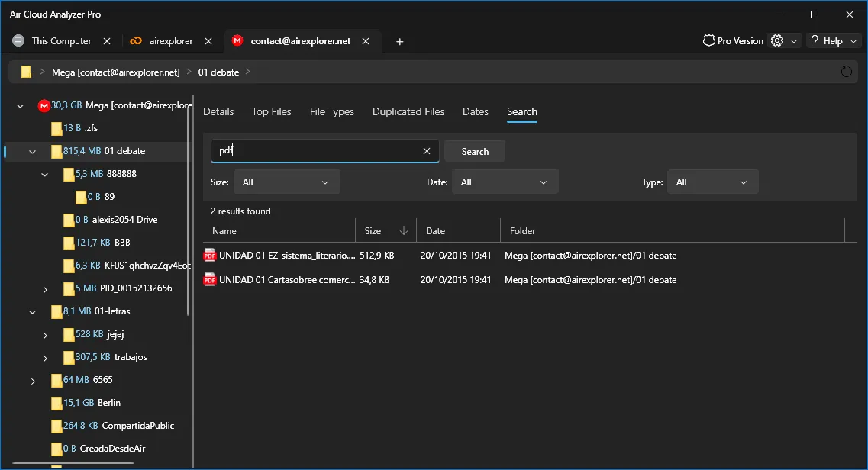Click the tree panel horizontal scrollbar
This screenshot has width=868, height=470.
[x=73, y=463]
